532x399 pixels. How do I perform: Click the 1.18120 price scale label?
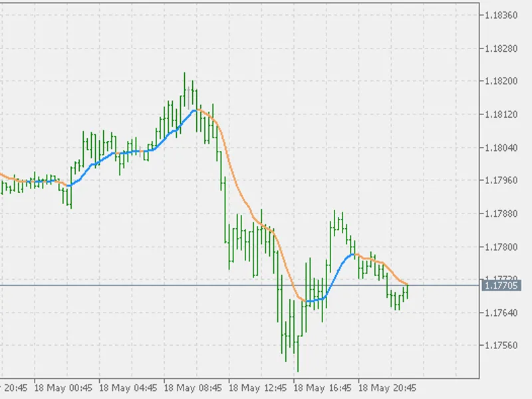pos(501,114)
